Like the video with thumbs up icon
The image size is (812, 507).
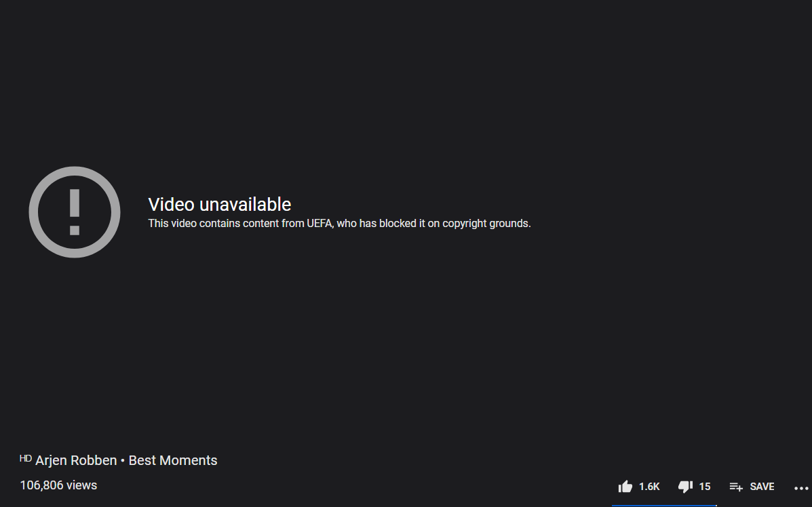[x=625, y=487]
